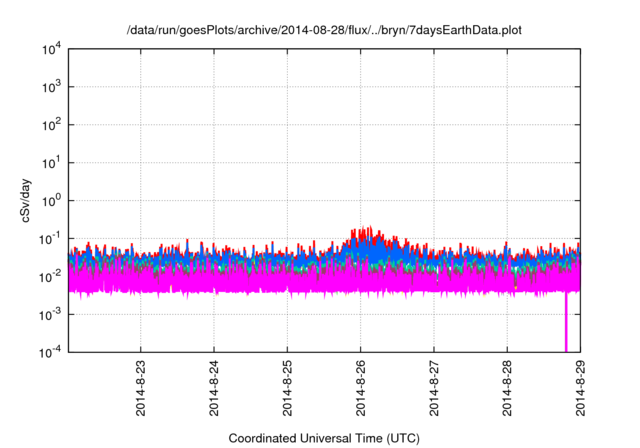Image resolution: width=640 pixels, height=448 pixels.
Task: Click the magenta dropout spike before 2014-8-29
Action: [x=566, y=322]
